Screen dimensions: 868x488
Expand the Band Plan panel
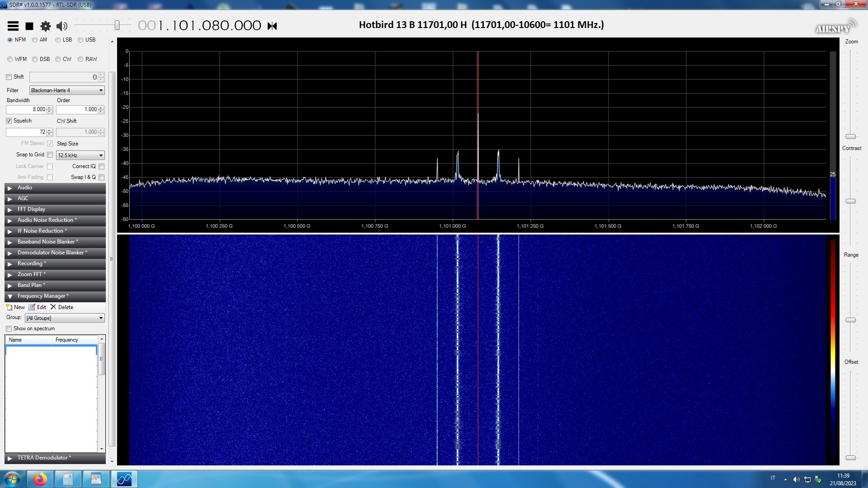click(55, 286)
